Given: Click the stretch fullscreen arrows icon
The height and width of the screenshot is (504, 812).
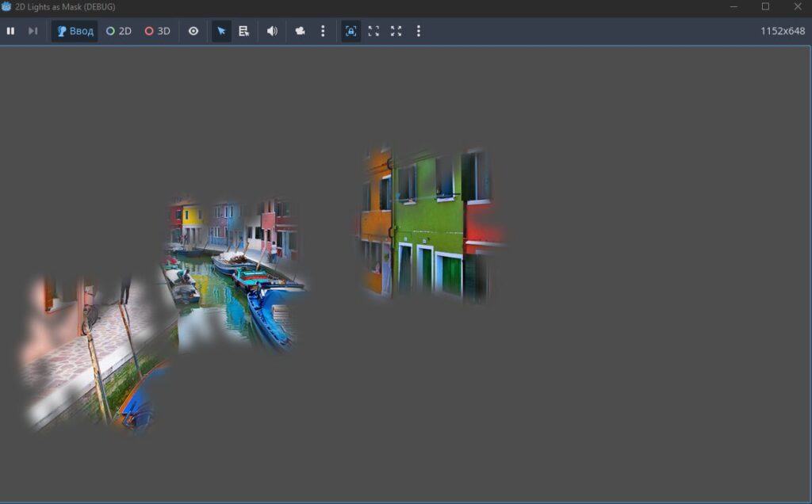Looking at the screenshot, I should 396,31.
